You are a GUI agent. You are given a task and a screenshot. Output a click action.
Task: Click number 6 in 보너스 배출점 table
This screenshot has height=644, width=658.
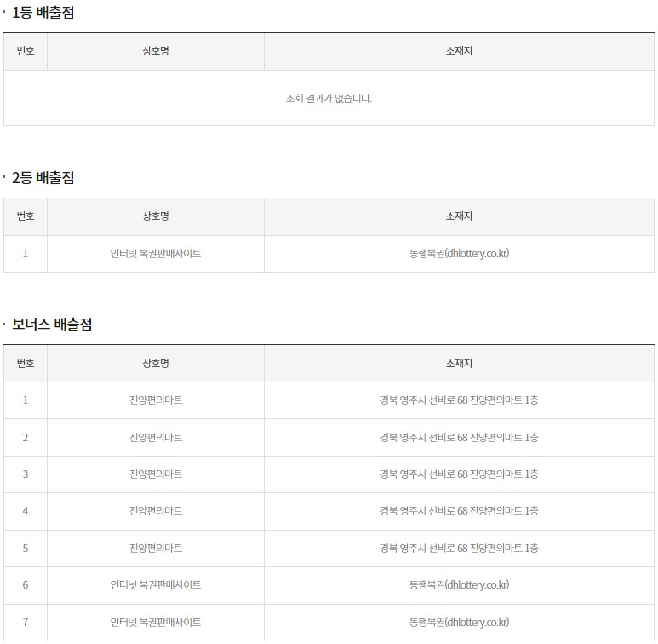26,585
